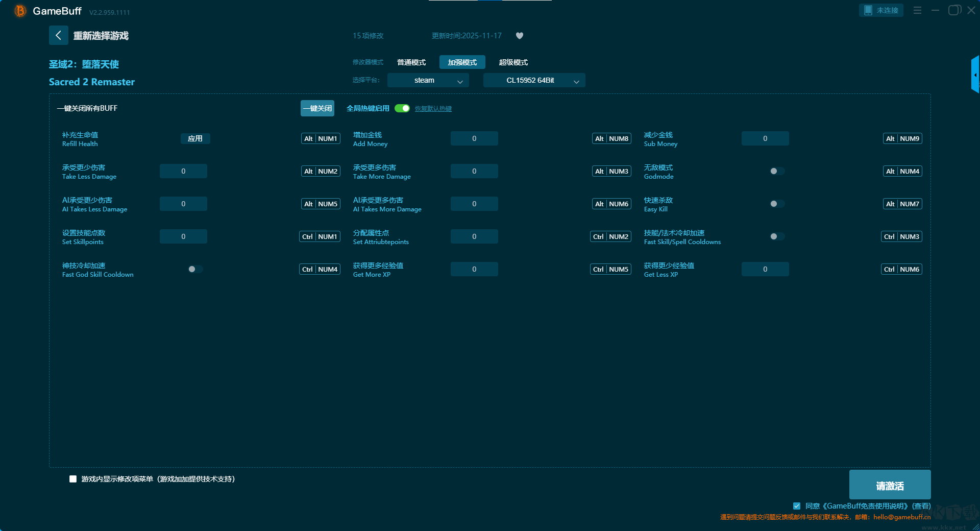
Task: Click the Ctrl NUM3 hotkey box
Action: click(901, 236)
